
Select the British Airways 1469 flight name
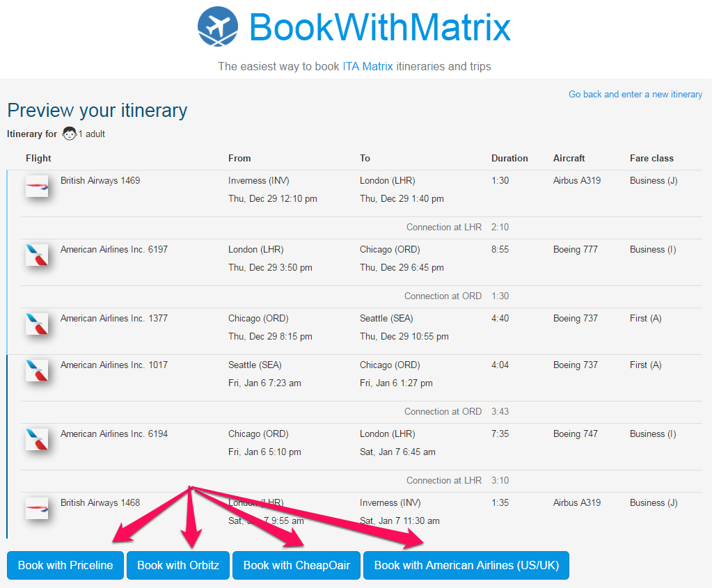(x=100, y=180)
